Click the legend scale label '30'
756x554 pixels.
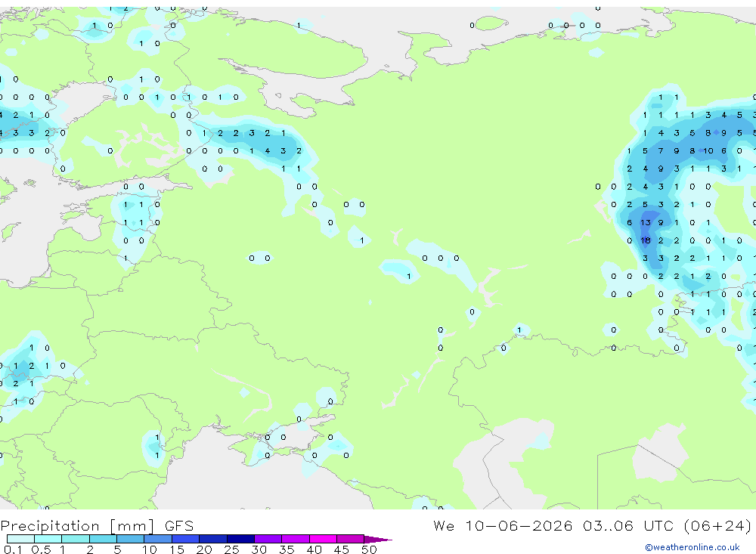(x=259, y=549)
